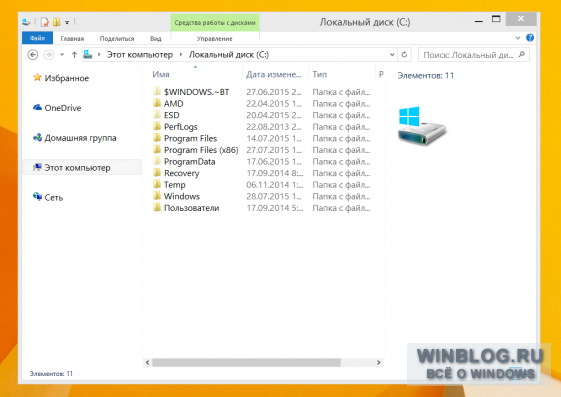Click the Forward navigation arrow
This screenshot has height=397, width=561.
(x=49, y=55)
